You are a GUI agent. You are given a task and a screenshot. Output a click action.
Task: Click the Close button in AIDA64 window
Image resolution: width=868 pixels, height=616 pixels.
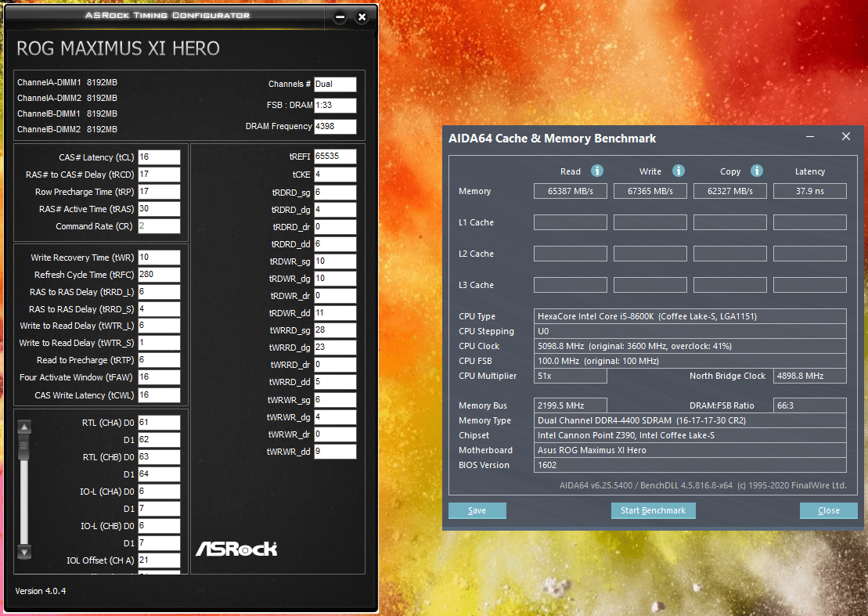pyautogui.click(x=829, y=510)
